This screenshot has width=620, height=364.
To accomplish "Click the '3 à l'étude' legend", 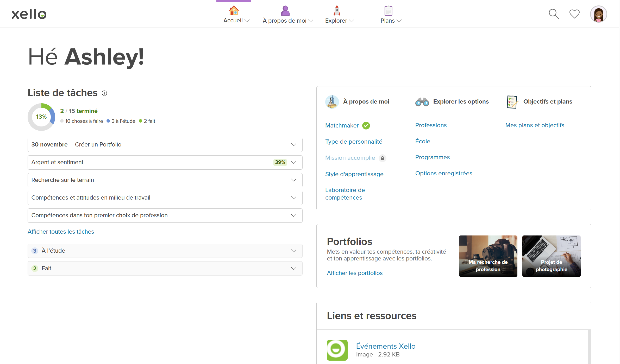I will [121, 121].
